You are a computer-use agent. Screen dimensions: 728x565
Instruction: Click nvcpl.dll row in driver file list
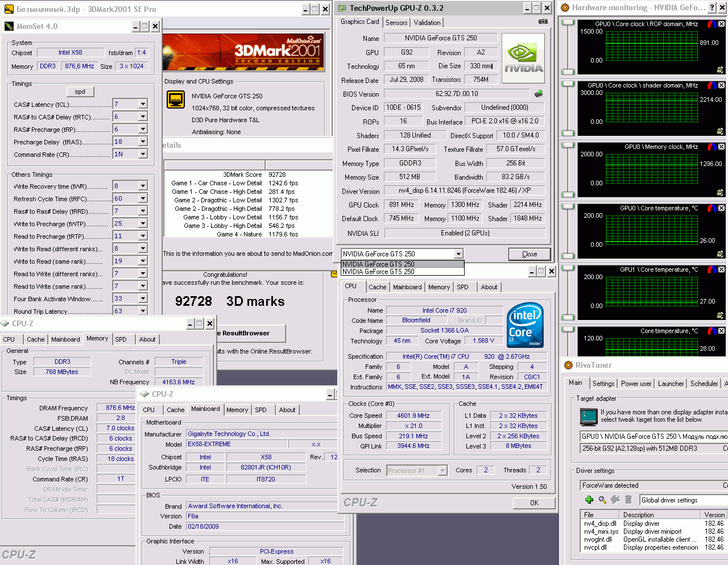click(x=654, y=547)
